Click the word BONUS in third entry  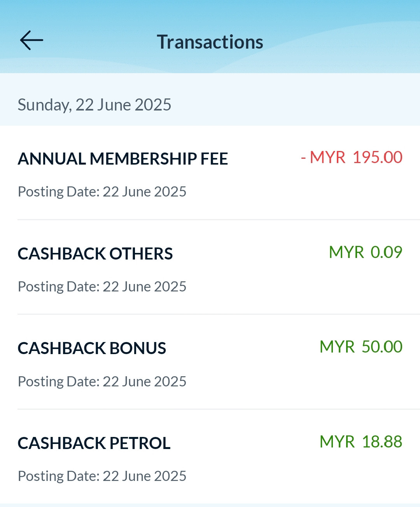click(x=138, y=348)
